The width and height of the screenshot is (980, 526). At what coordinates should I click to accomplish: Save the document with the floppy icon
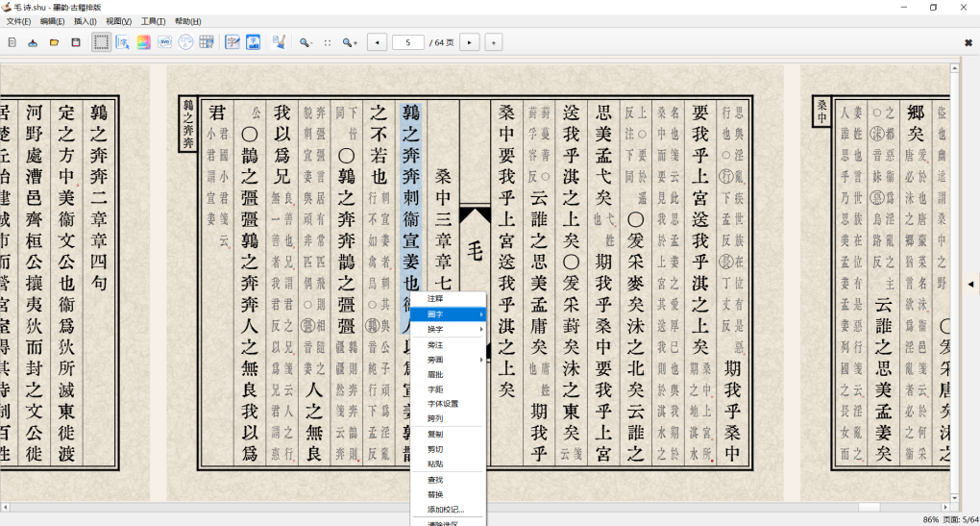point(76,42)
